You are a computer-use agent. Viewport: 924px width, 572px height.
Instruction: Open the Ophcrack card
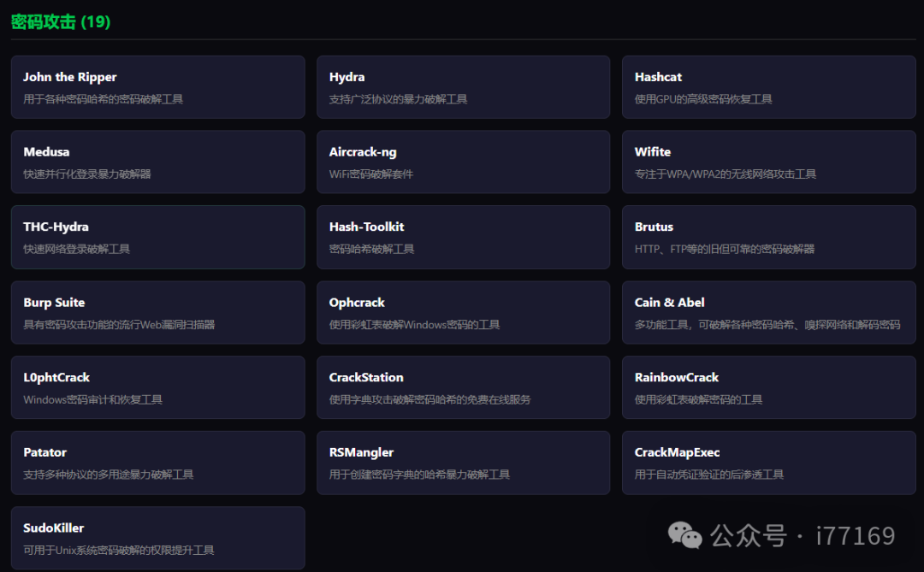tap(463, 312)
